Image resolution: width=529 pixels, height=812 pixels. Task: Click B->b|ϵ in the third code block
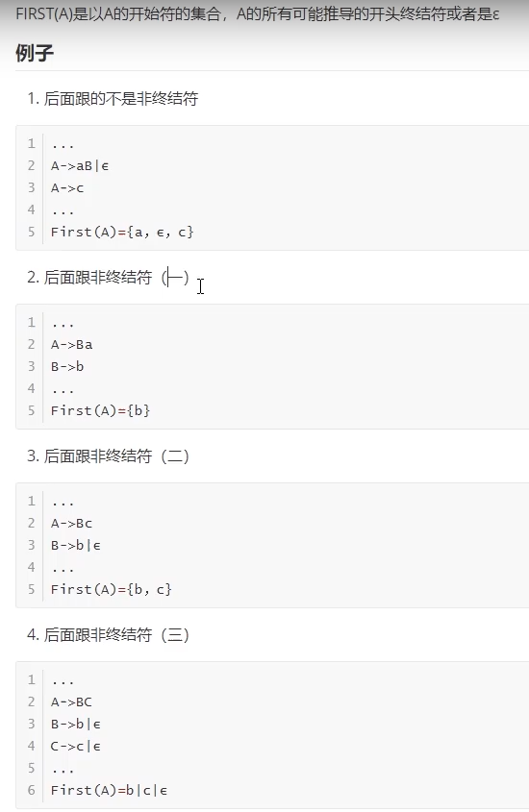(x=76, y=545)
